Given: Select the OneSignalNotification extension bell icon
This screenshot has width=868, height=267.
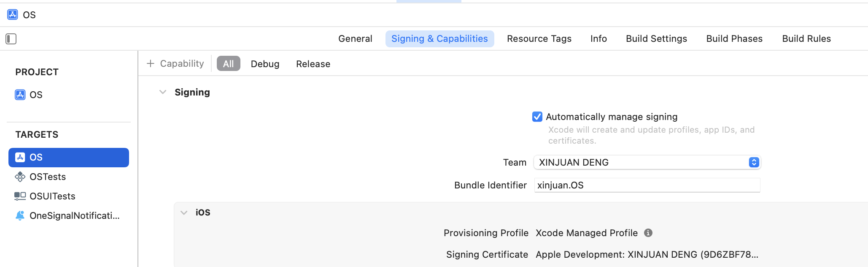Looking at the screenshot, I should coord(20,215).
